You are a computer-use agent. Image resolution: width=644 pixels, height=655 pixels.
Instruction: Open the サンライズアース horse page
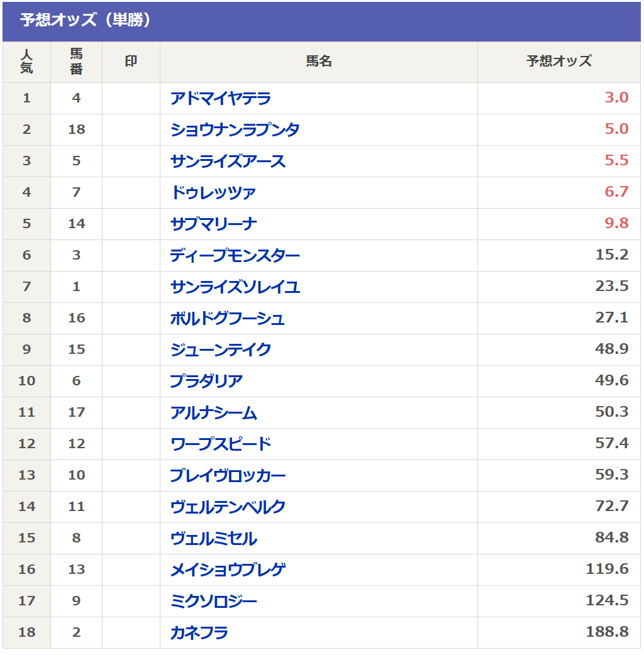pos(228,162)
